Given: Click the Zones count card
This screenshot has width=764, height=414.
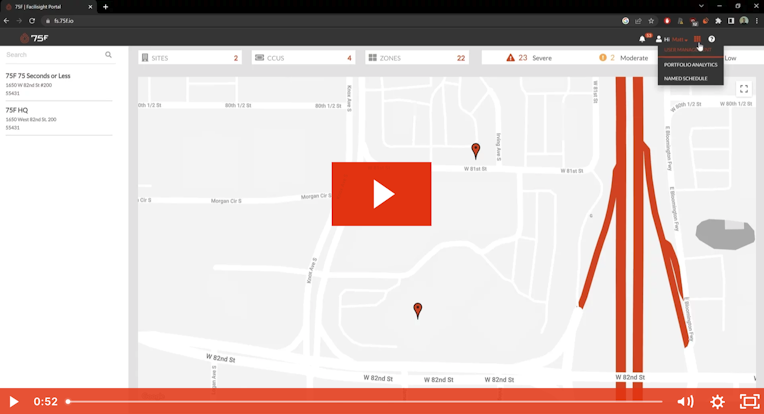Looking at the screenshot, I should (417, 57).
